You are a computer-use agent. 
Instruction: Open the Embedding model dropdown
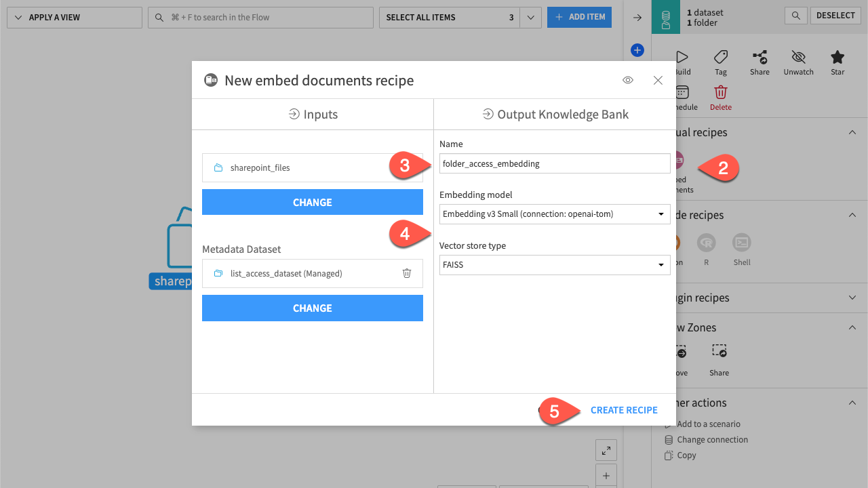point(660,213)
